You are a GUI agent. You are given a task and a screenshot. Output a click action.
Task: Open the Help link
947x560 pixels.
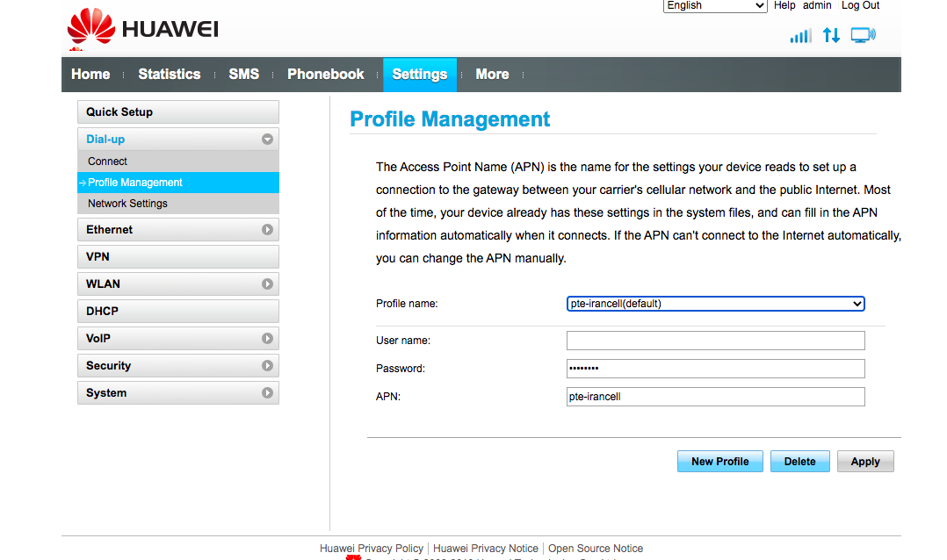click(x=784, y=5)
